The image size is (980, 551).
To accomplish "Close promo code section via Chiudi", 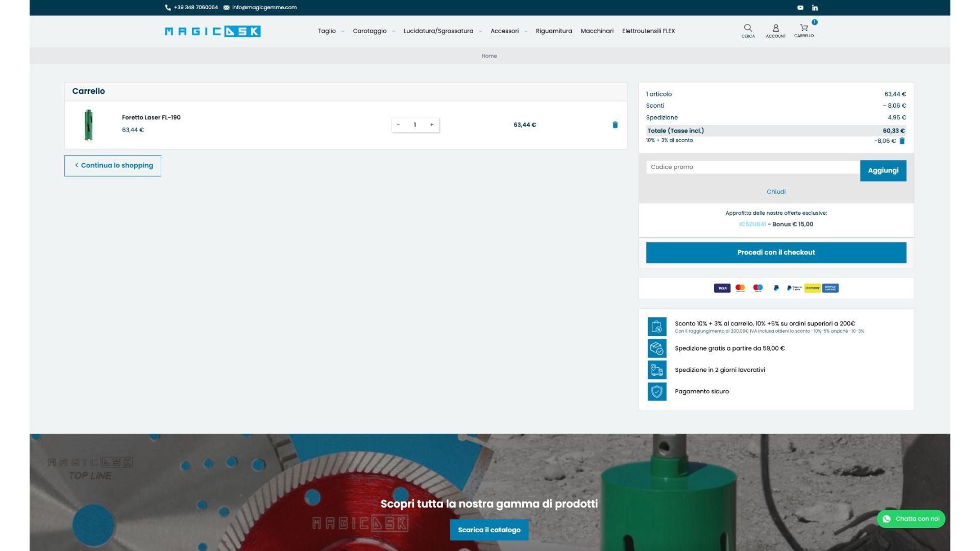I will coord(776,192).
